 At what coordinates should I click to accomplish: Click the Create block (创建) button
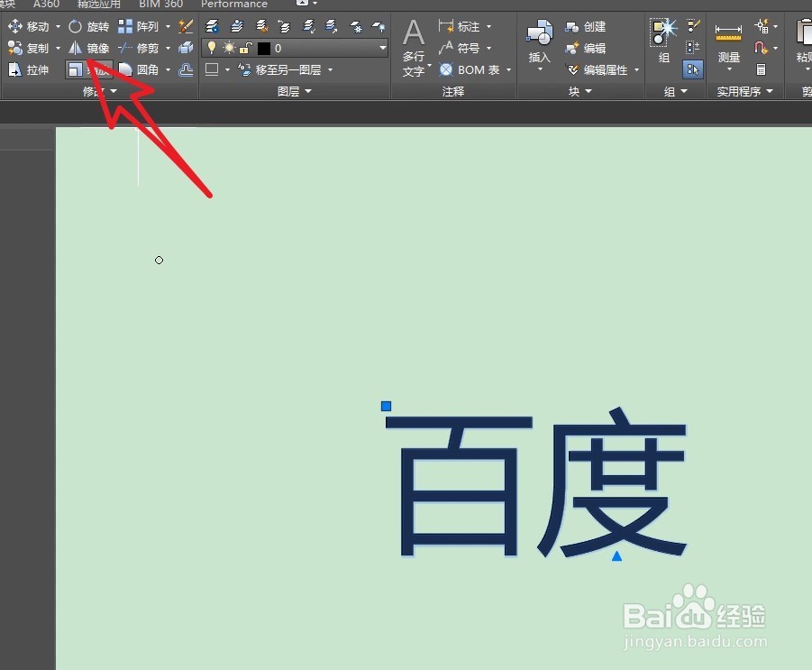[x=586, y=26]
